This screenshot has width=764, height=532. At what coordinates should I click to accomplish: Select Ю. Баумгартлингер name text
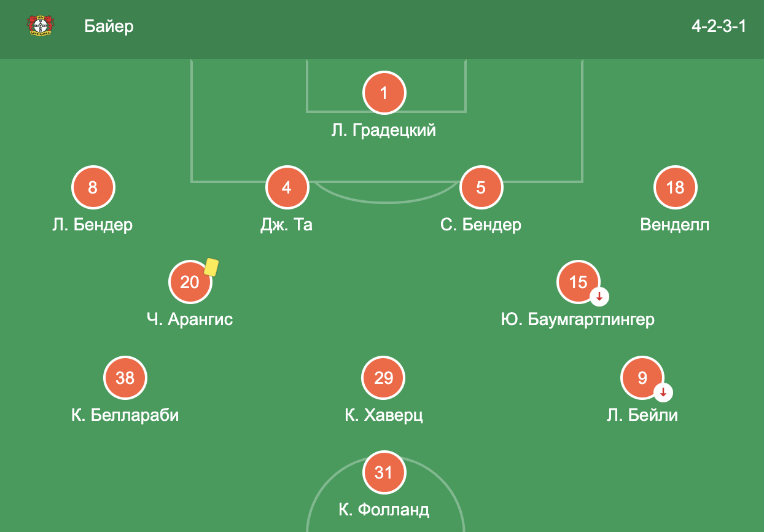[578, 320]
